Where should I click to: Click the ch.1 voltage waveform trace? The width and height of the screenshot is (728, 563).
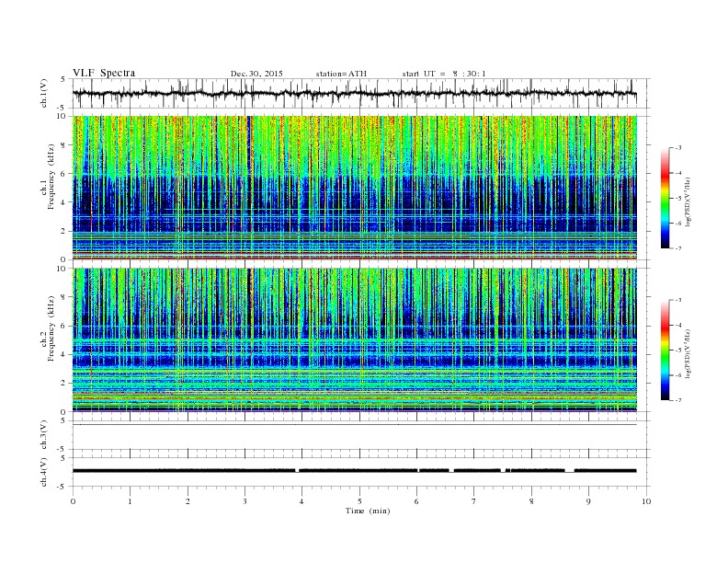point(355,93)
